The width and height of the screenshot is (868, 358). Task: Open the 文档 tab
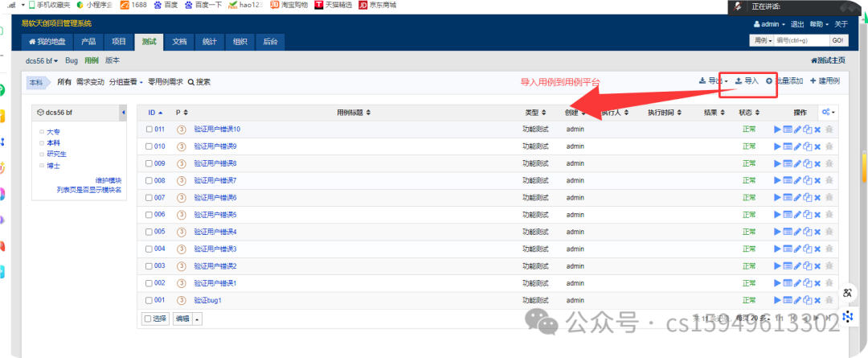[179, 42]
